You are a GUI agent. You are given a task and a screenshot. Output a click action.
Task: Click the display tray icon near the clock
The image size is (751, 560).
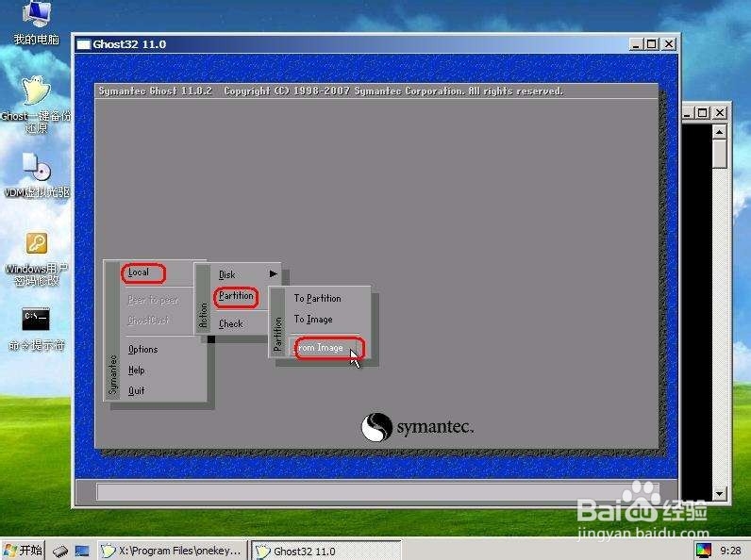pyautogui.click(x=704, y=551)
